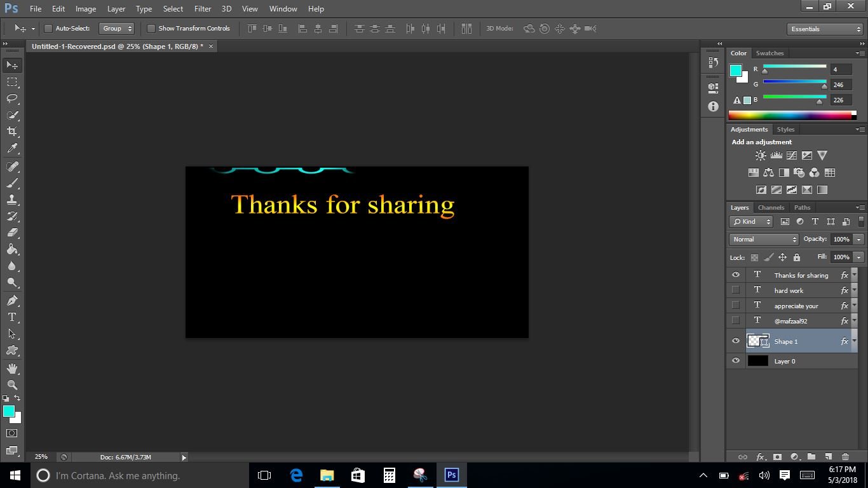The height and width of the screenshot is (488, 868).
Task: Select the Dodge tool
Action: coord(12,282)
